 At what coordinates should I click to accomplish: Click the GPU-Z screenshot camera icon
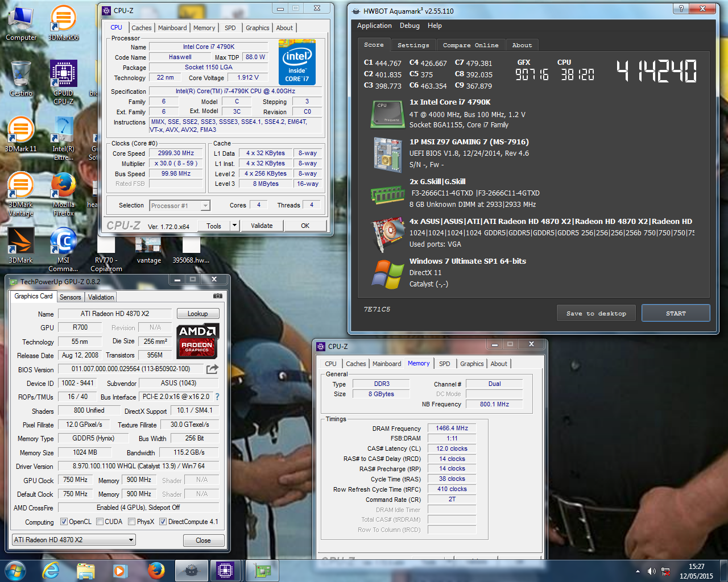(x=217, y=296)
